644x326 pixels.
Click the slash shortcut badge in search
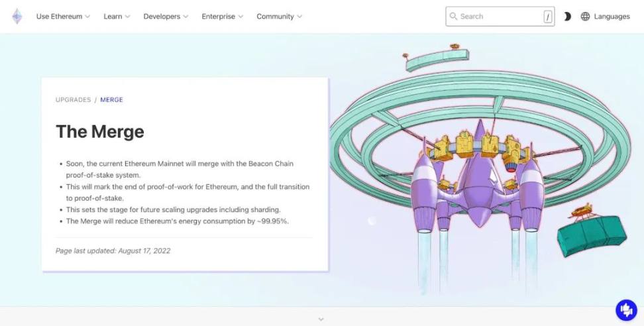547,17
